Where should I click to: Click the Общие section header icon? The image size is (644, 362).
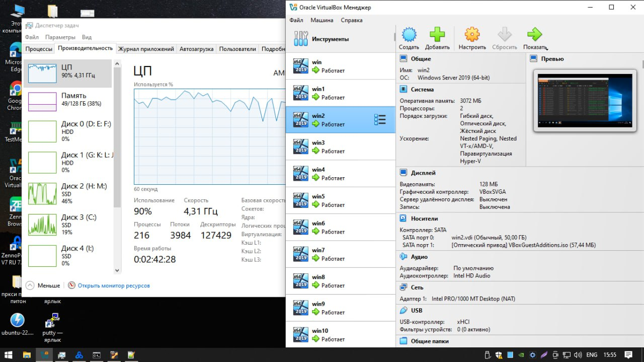coord(403,58)
